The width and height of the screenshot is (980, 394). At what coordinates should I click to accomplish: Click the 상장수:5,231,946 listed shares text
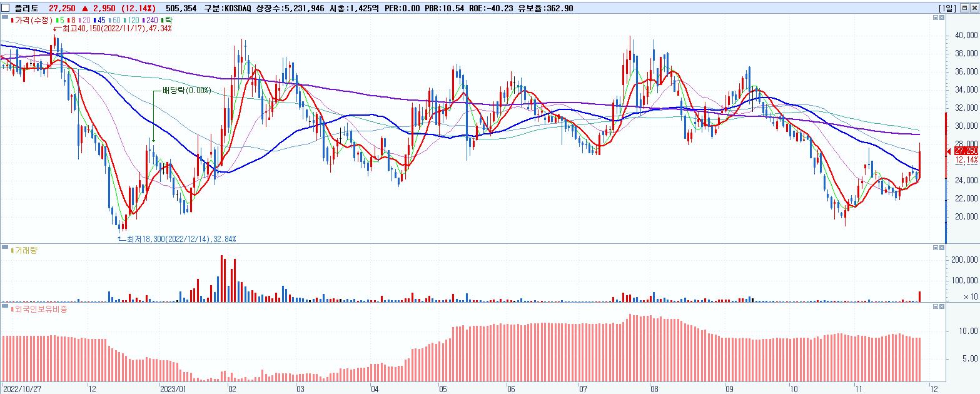pyautogui.click(x=289, y=8)
